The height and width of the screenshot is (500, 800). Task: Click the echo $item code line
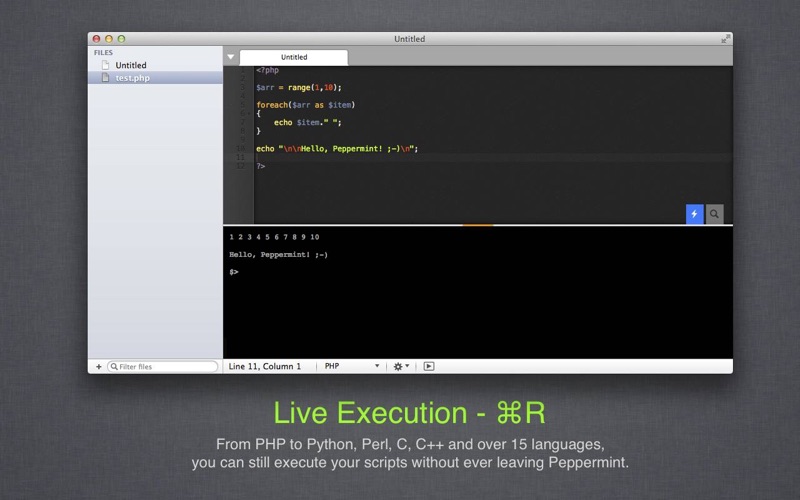308,122
